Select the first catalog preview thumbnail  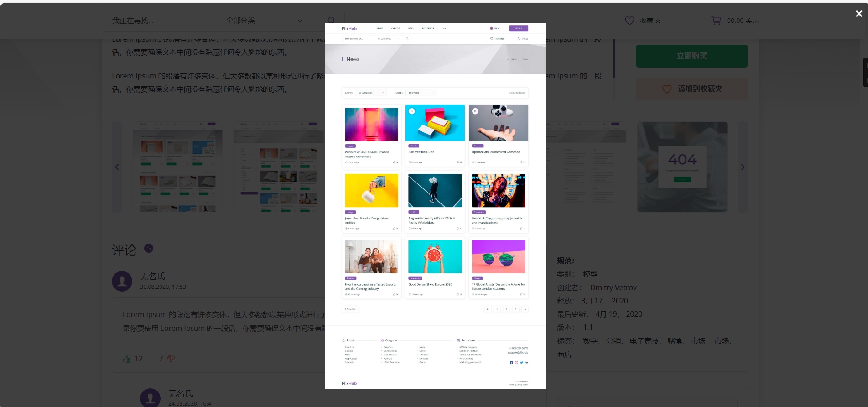click(x=177, y=167)
